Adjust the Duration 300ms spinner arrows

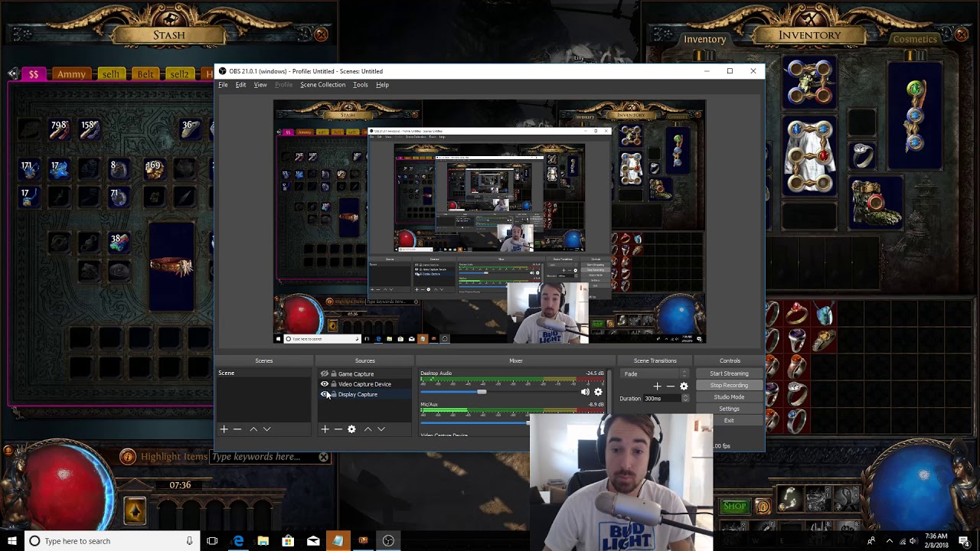(x=685, y=399)
